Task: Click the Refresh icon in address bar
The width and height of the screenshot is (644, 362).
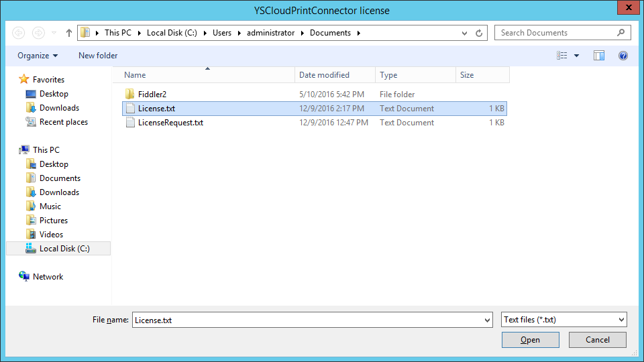Action: [x=479, y=33]
